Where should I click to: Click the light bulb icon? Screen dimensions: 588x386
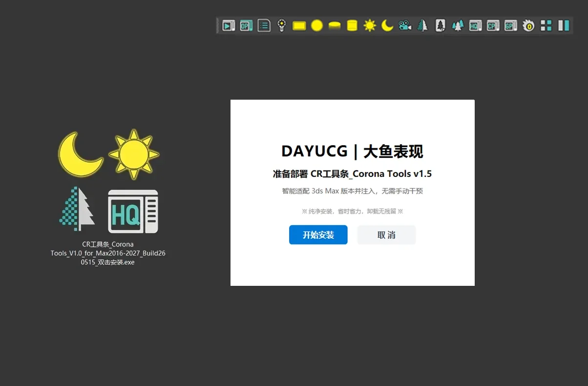[x=281, y=25]
